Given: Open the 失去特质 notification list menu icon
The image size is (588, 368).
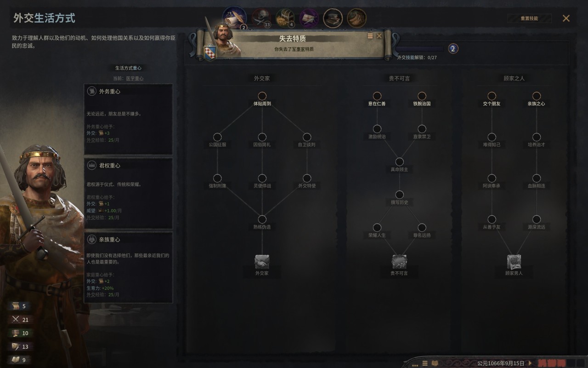Looking at the screenshot, I should tap(370, 36).
